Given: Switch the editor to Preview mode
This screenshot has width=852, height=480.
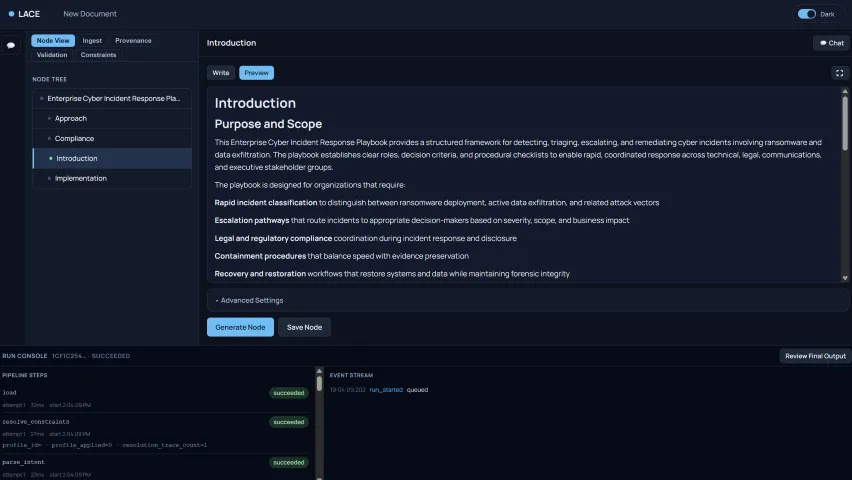Looking at the screenshot, I should (x=256, y=73).
